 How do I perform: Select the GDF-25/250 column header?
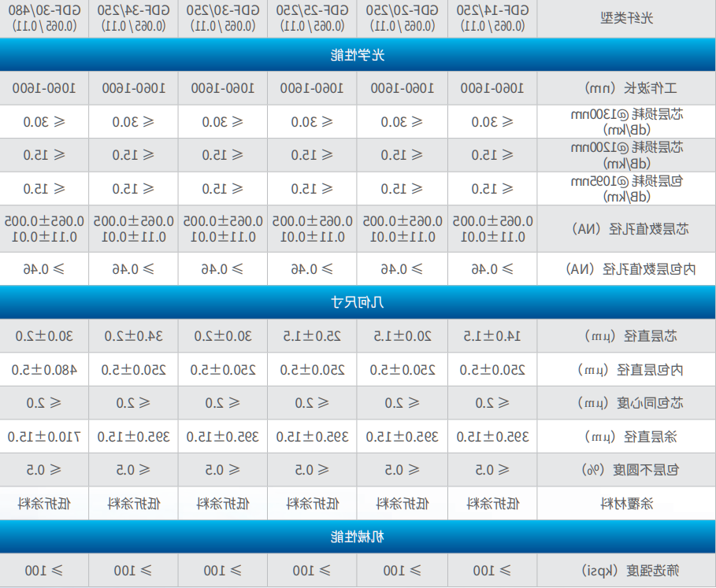point(313,19)
